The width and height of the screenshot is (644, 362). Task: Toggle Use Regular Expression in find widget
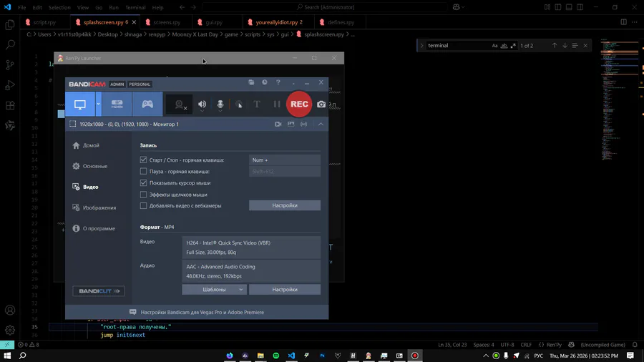(x=513, y=46)
